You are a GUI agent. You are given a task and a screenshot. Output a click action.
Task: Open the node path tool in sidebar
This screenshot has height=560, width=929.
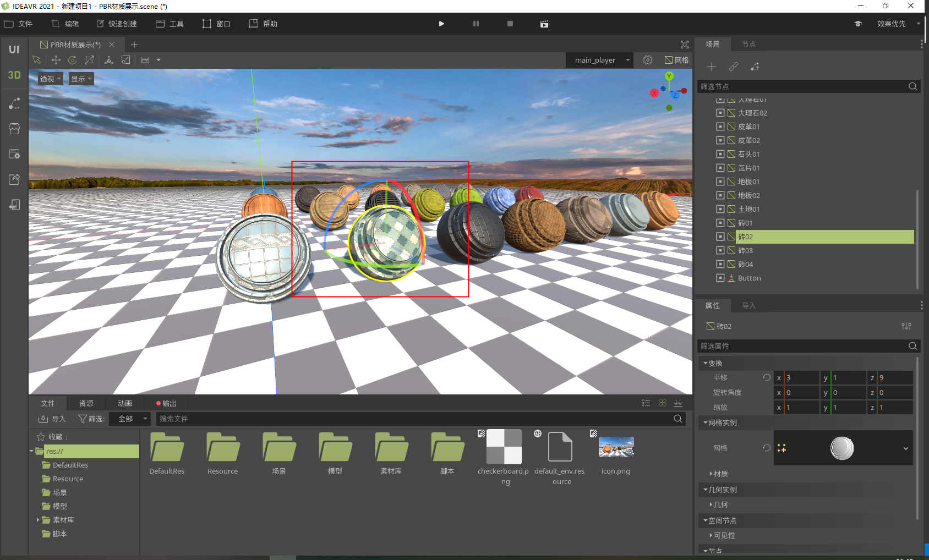coord(14,103)
